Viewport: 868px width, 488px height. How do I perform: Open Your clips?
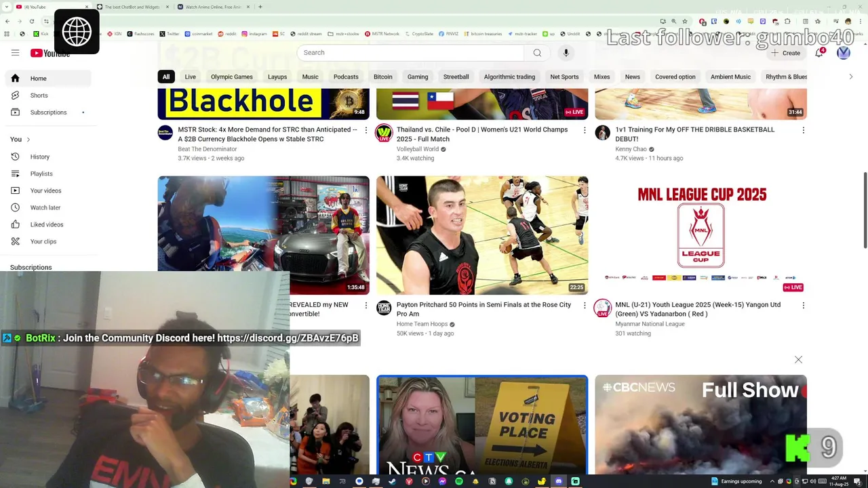coord(47,241)
